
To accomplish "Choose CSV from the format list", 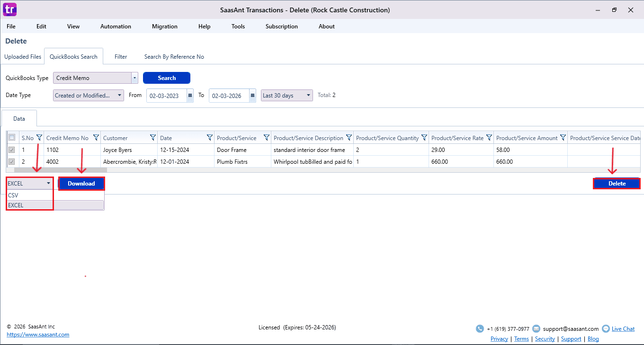I will (55, 195).
